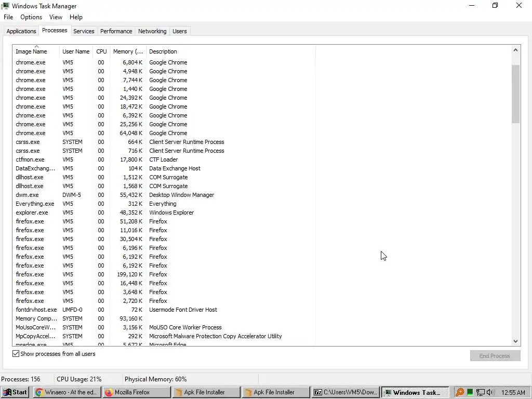Image resolution: width=532 pixels, height=399 pixels.
Task: Click the green CPU meter tray icon
Action: 470,392
